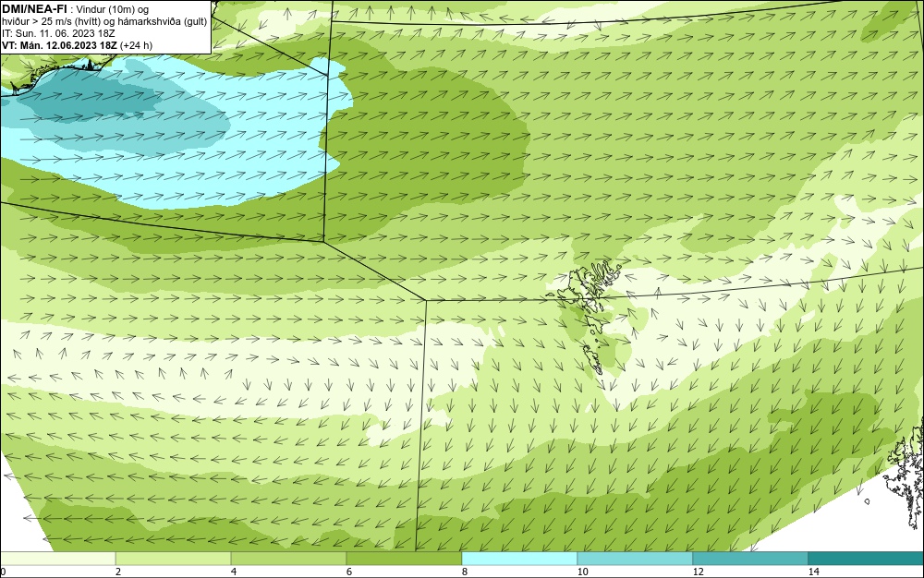The image size is (924, 578).
Task: Click the legend label '14'
Action: click(x=814, y=572)
